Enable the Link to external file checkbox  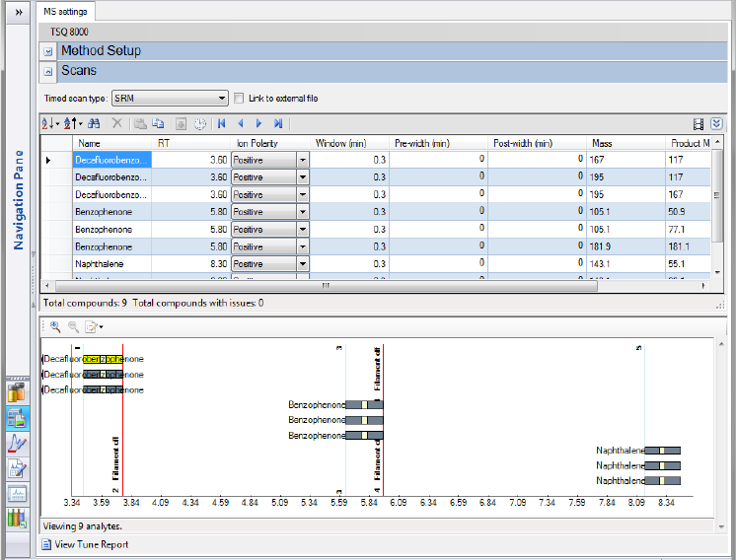click(239, 99)
